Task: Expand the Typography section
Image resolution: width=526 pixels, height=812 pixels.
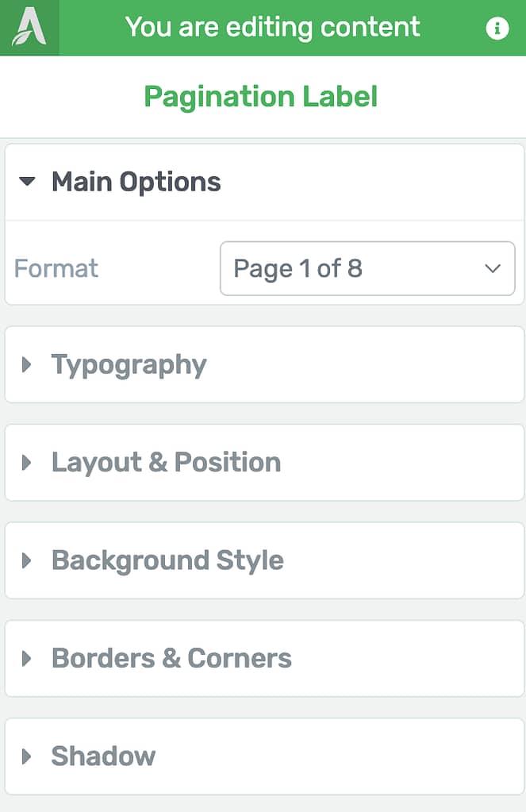Action: pyautogui.click(x=264, y=364)
